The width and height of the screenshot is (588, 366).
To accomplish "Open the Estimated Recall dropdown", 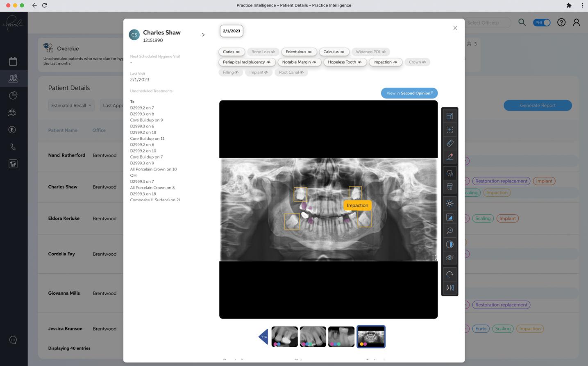I will point(71,105).
